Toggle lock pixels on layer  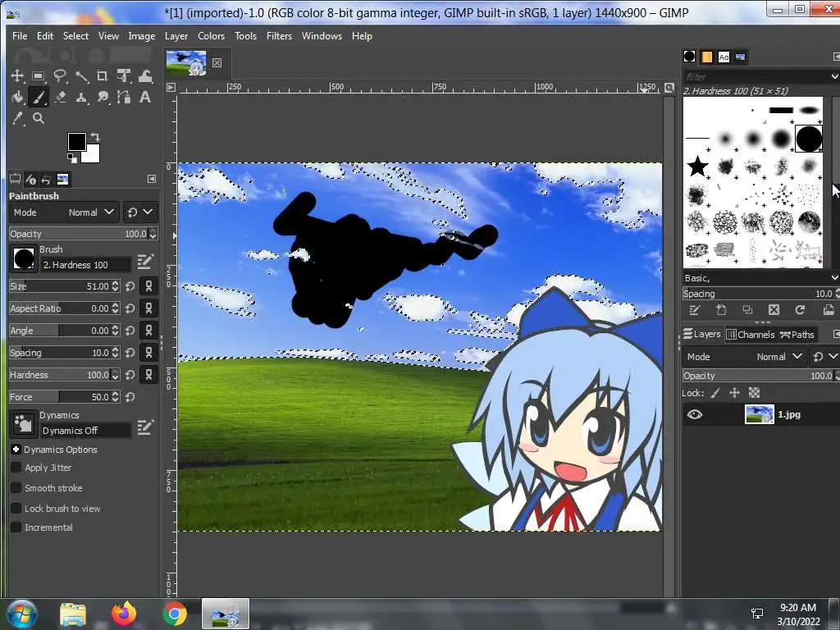click(715, 393)
